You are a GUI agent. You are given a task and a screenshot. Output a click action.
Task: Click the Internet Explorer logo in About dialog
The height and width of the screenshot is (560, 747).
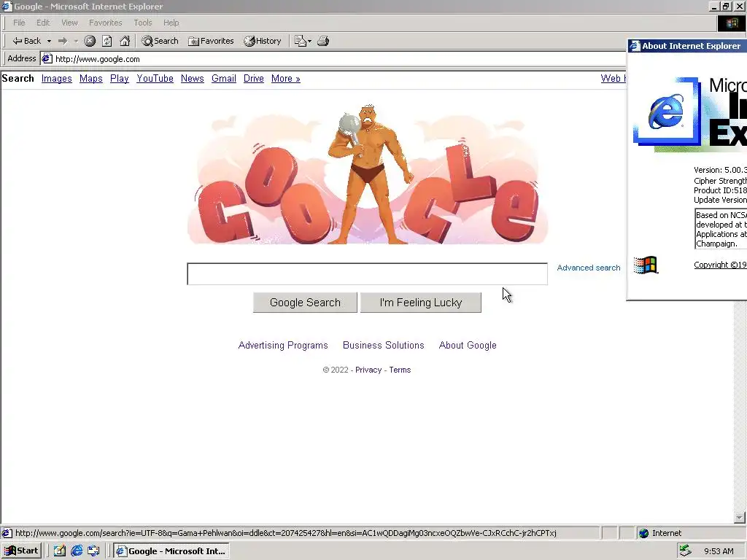666,112
